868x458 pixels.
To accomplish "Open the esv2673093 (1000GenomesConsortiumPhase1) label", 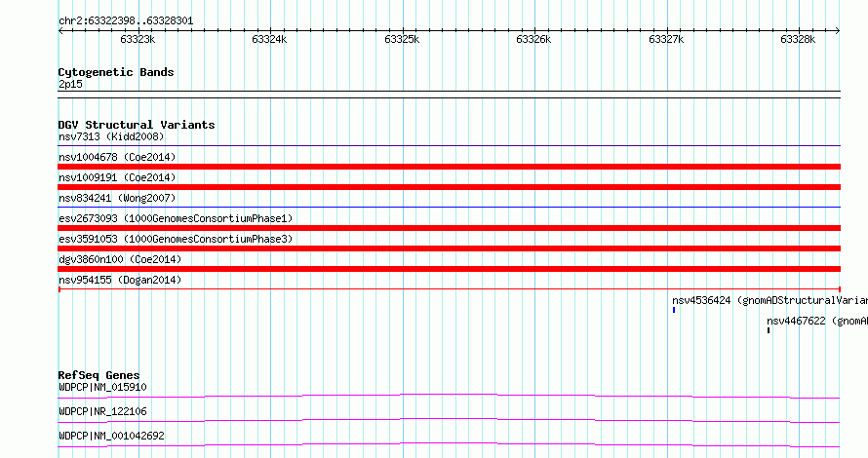I will [x=176, y=218].
